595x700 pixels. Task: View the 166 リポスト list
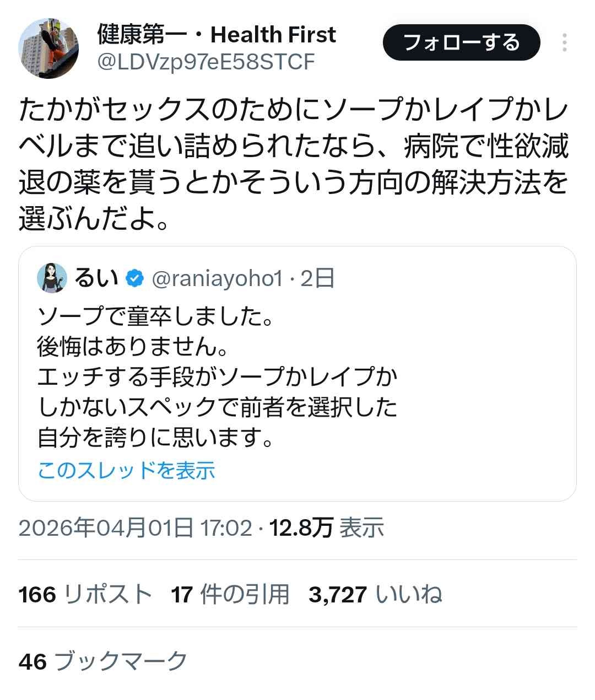coord(85,595)
